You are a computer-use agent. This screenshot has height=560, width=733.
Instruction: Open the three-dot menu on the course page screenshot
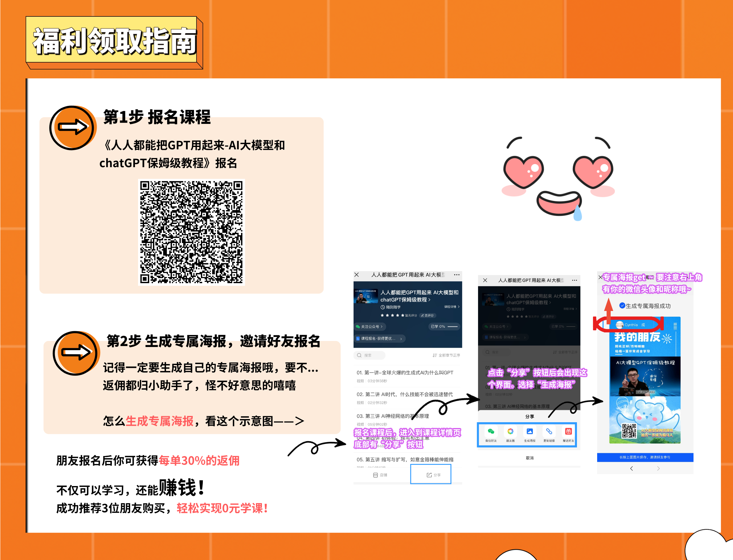[457, 275]
